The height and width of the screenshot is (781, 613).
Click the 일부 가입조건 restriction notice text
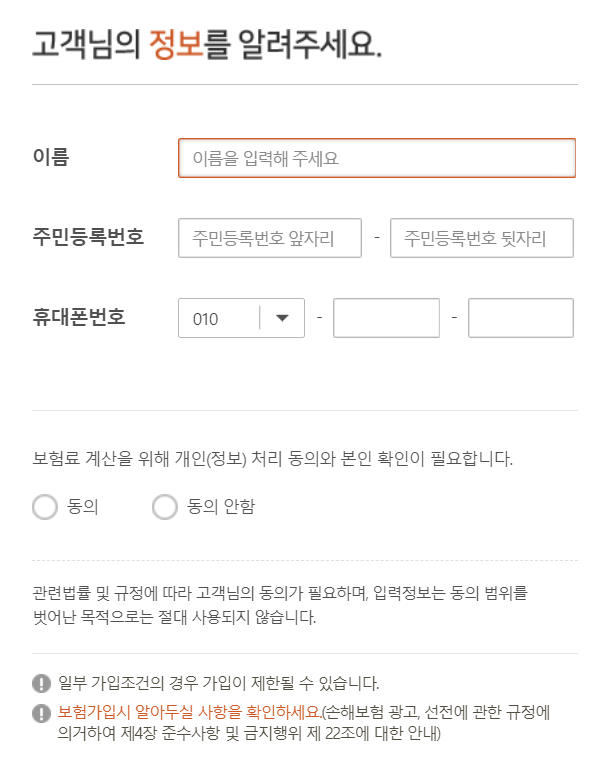pos(219,683)
